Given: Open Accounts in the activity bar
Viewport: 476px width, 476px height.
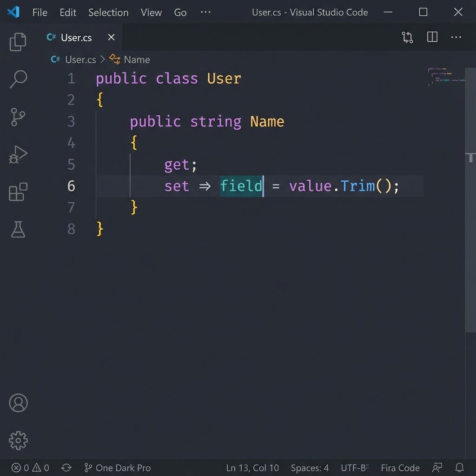Looking at the screenshot, I should 18,403.
